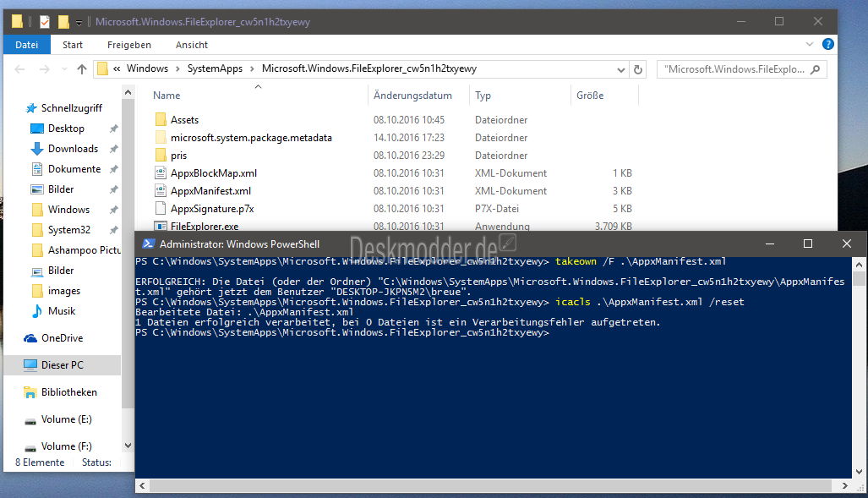Open Windows folder in navigation pane
The width and height of the screenshot is (868, 498).
pyautogui.click(x=68, y=210)
